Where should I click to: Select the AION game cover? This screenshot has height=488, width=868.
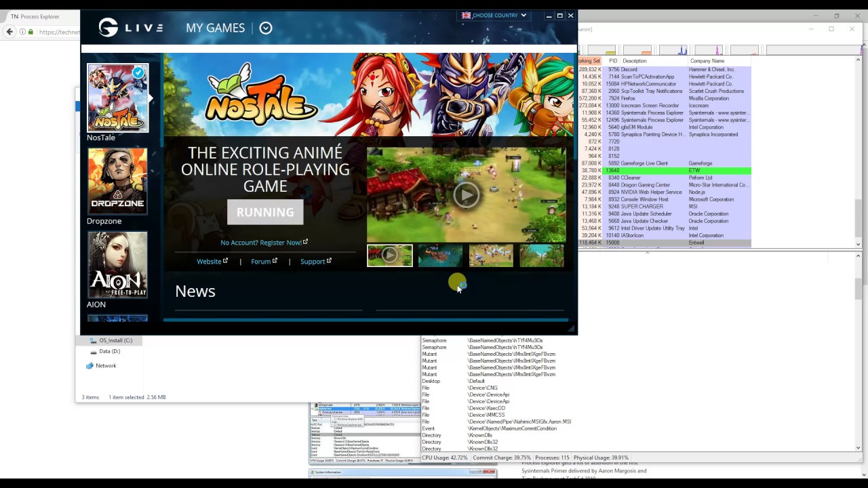[117, 264]
